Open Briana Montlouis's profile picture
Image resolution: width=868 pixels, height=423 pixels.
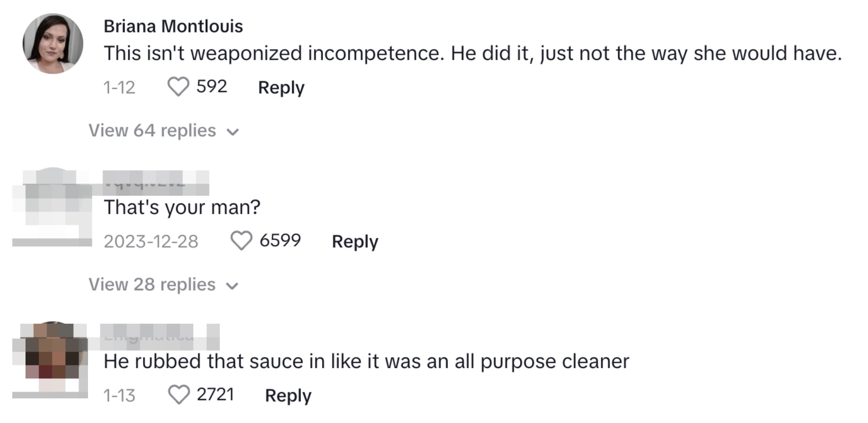click(x=53, y=44)
